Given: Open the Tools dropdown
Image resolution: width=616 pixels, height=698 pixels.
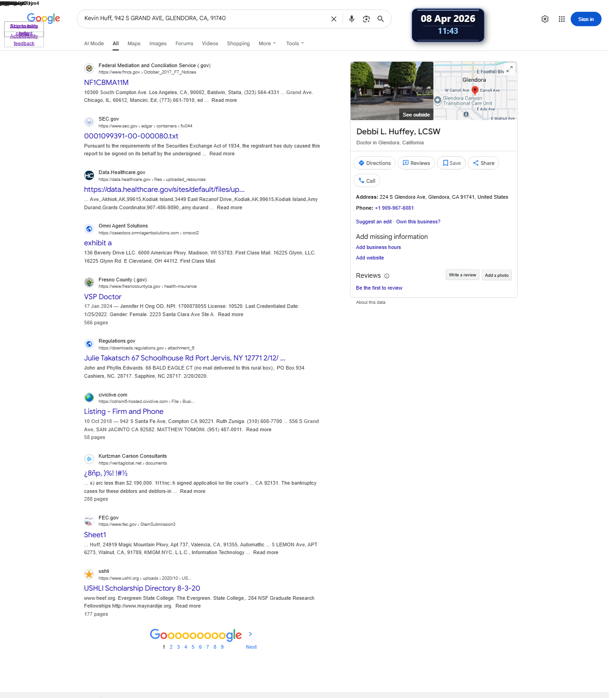Looking at the screenshot, I should tap(295, 43).
